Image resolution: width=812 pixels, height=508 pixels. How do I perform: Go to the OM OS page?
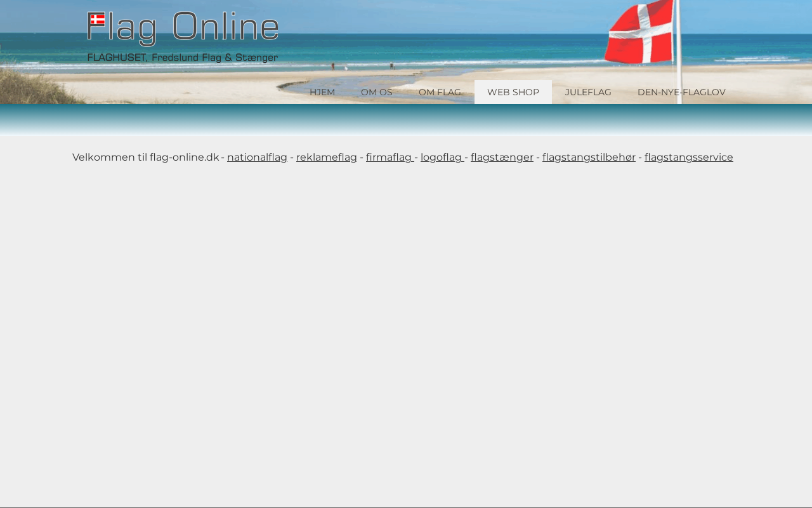(377, 92)
